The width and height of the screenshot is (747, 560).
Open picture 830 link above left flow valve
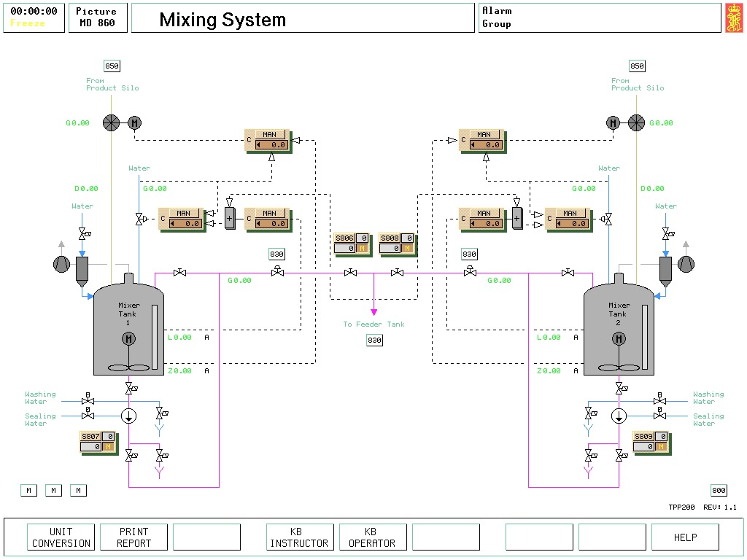pos(276,254)
